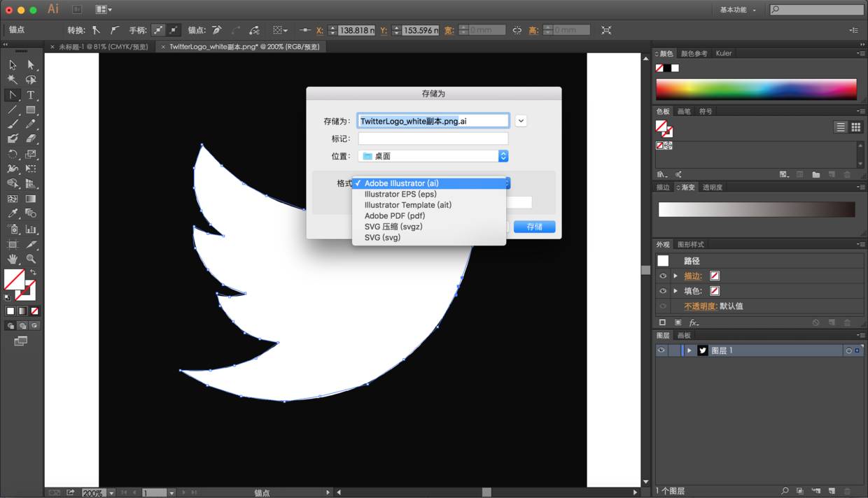Image resolution: width=868 pixels, height=498 pixels.
Task: Open the arrange documents dropdown
Action: coord(104,10)
